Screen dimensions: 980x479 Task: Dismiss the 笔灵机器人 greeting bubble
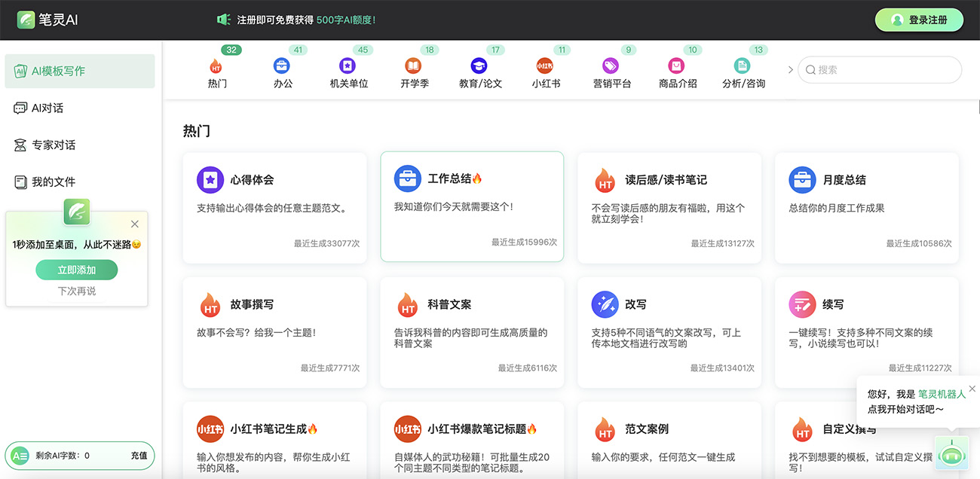[972, 389]
